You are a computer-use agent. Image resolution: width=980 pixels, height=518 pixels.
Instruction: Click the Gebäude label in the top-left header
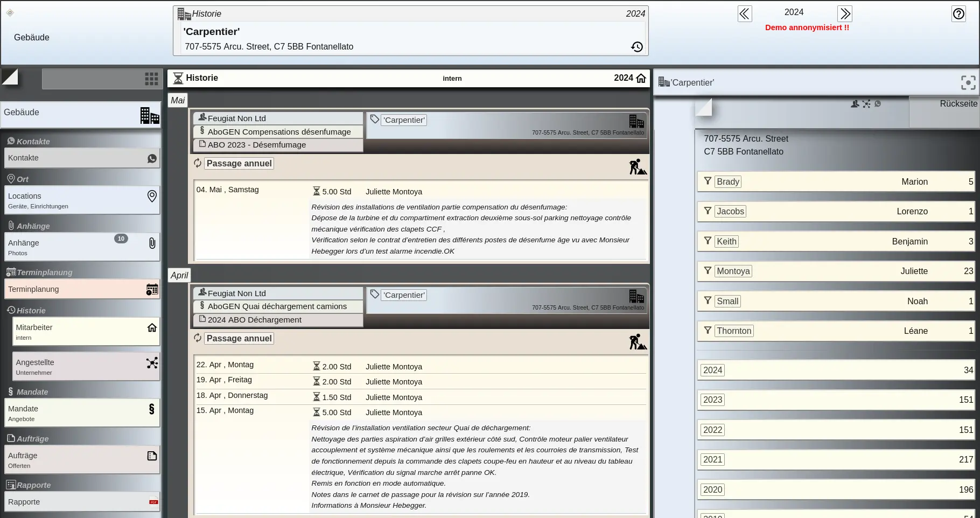point(32,38)
